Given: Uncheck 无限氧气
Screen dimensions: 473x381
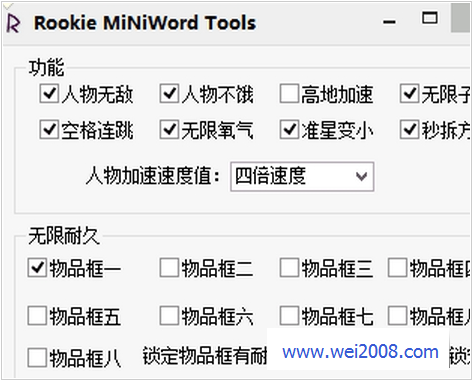Looking at the screenshot, I should coord(169,130).
